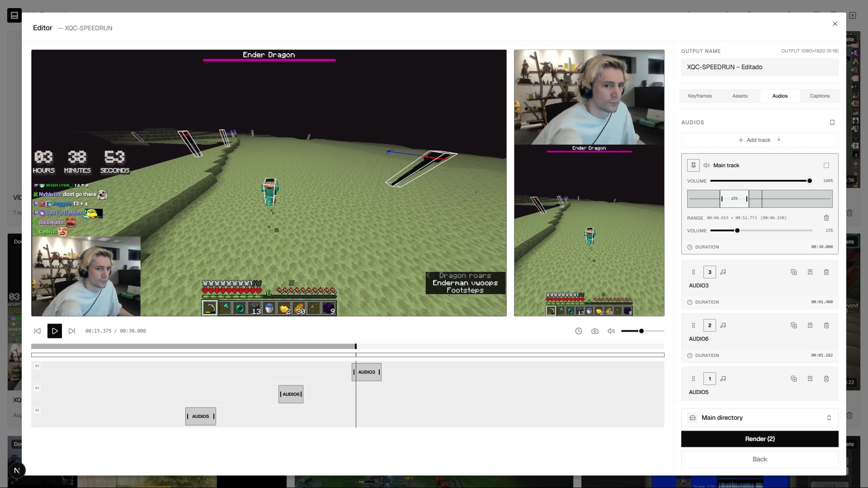This screenshot has height=488, width=868.
Task: Grab the AUDIO6 drag handle
Action: point(693,325)
